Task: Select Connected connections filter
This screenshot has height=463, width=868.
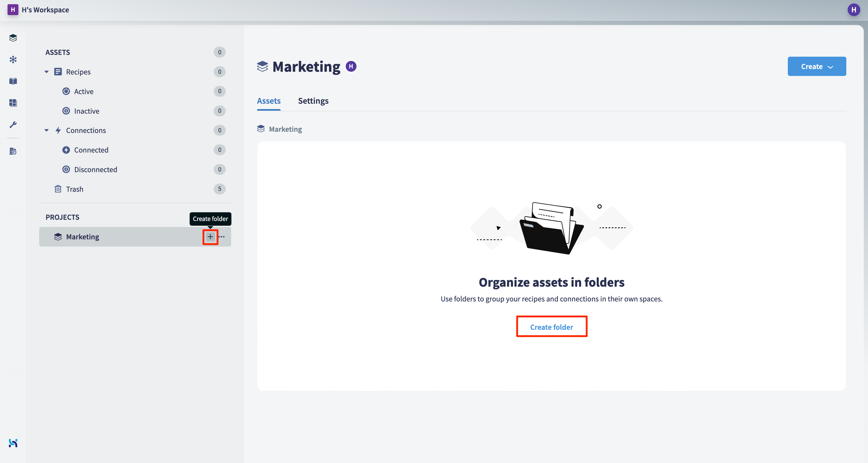Action: (x=91, y=150)
